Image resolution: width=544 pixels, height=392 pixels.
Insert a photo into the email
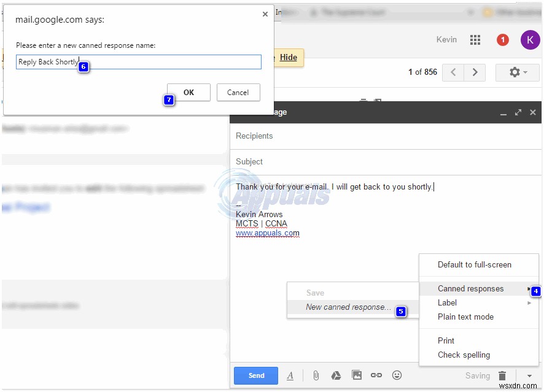[356, 375]
